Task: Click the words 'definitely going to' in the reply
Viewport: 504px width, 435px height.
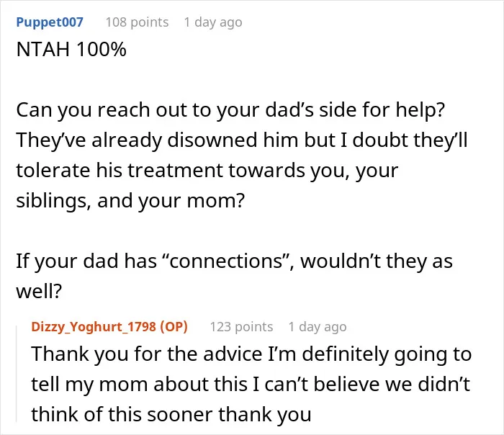Action: [387, 354]
